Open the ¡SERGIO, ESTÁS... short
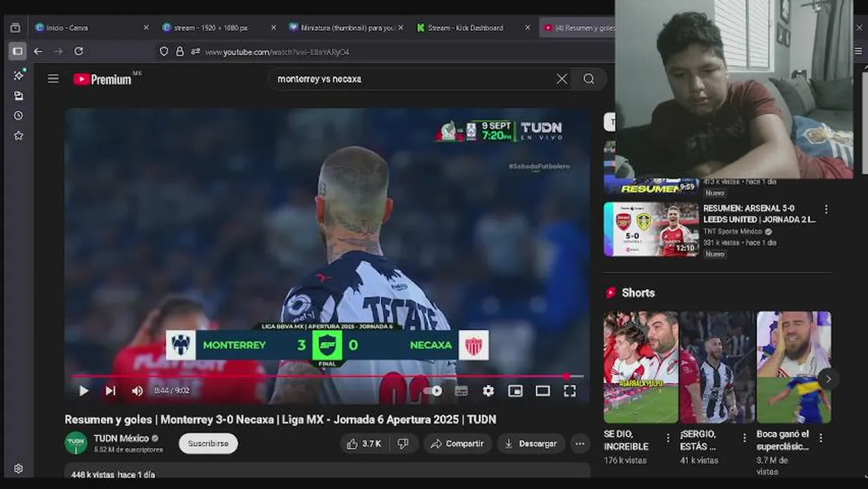This screenshot has height=489, width=868. tap(717, 367)
